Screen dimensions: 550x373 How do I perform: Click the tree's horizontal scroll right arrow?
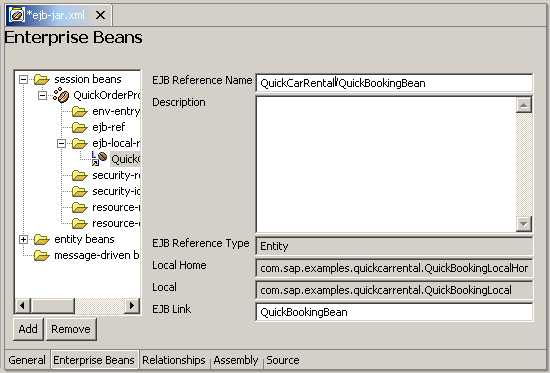(132, 305)
